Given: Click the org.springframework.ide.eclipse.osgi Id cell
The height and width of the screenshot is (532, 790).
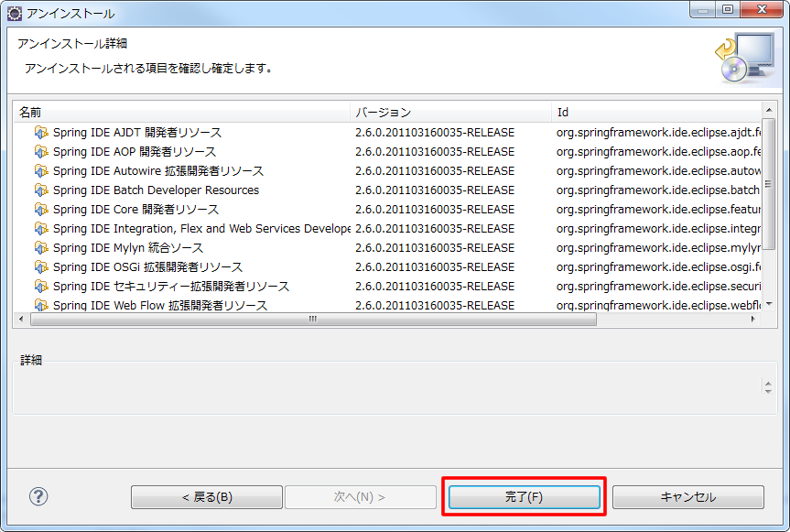Looking at the screenshot, I should pyautogui.click(x=658, y=267).
